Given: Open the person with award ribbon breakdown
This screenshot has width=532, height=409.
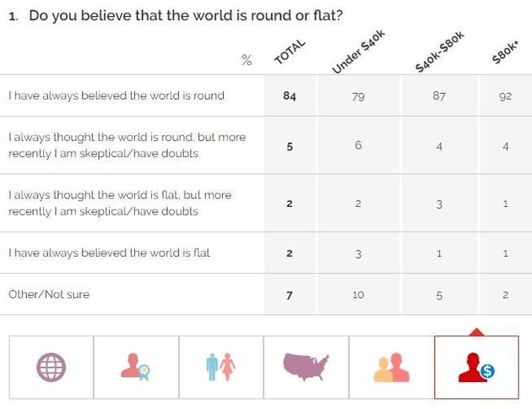Looking at the screenshot, I should (136, 367).
